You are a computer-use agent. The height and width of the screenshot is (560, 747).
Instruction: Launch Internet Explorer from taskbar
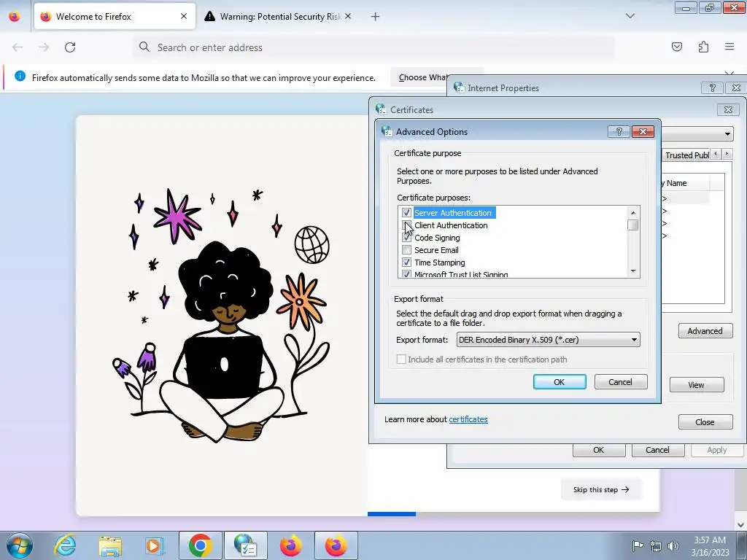coord(65,545)
